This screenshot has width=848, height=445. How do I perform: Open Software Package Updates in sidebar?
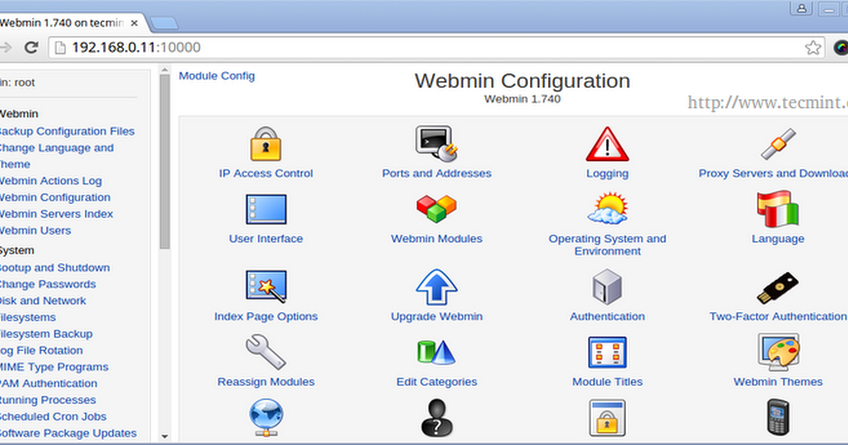68,433
